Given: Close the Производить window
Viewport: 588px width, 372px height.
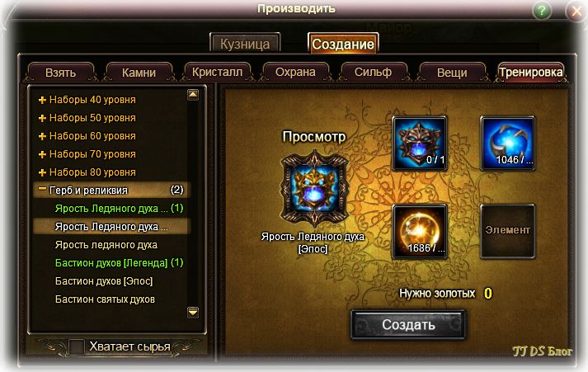Looking at the screenshot, I should coord(576,11).
